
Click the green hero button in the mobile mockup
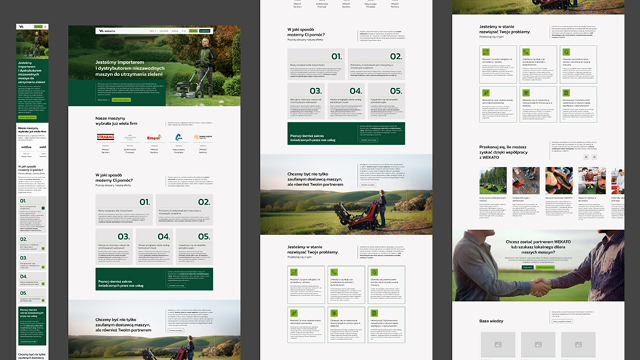[27, 117]
